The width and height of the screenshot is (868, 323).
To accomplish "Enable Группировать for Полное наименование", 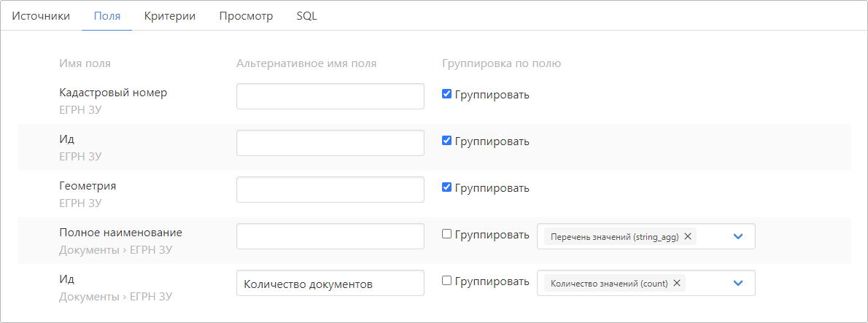I will pyautogui.click(x=447, y=234).
